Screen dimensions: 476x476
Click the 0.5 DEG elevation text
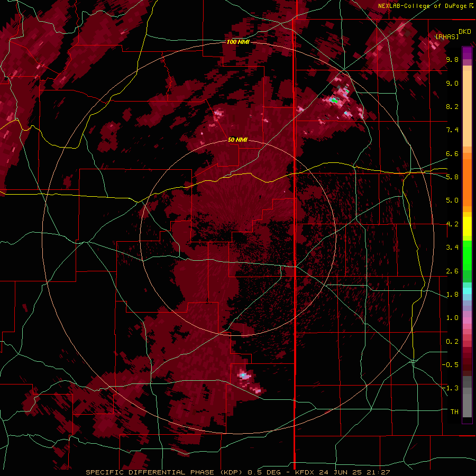[x=266, y=472]
